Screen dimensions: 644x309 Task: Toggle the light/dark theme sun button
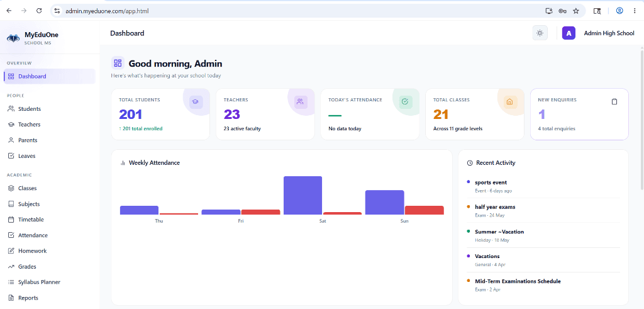[x=540, y=33]
